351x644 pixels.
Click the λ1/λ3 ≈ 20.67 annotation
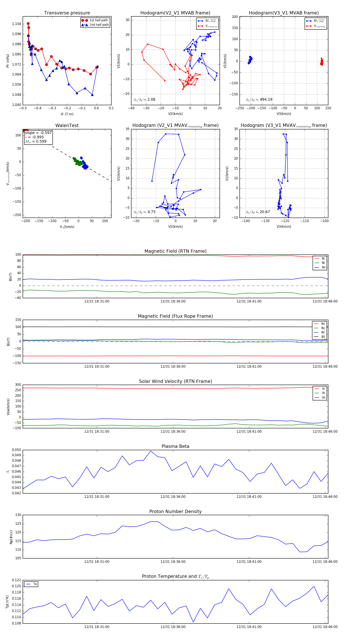(258, 212)
